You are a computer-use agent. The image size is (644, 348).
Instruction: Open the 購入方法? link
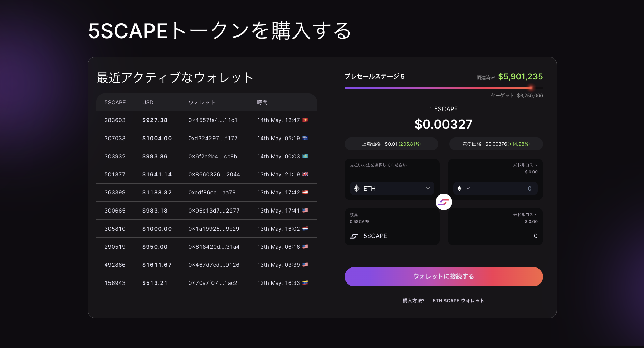[413, 301]
